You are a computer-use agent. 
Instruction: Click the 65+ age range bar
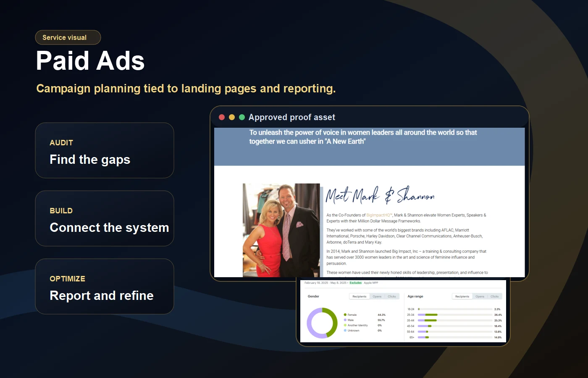455,337
